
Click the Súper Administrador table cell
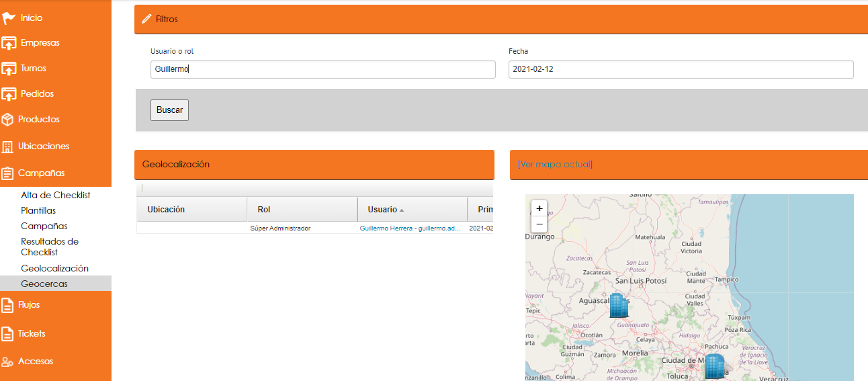click(280, 228)
